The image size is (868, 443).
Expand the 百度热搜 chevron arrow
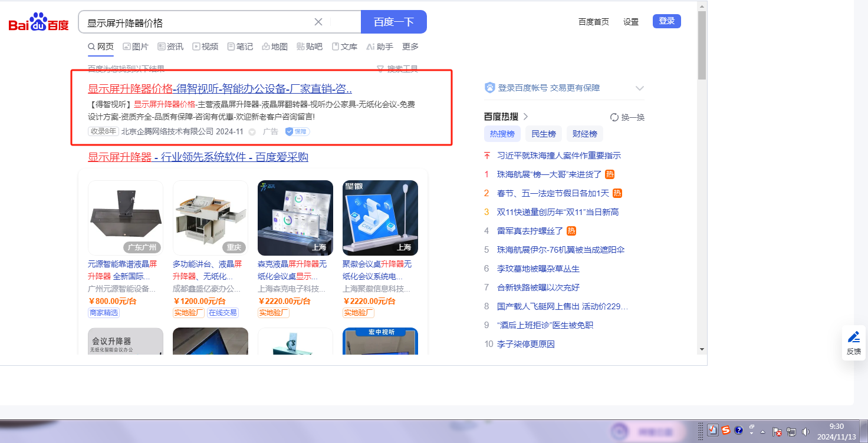(525, 117)
